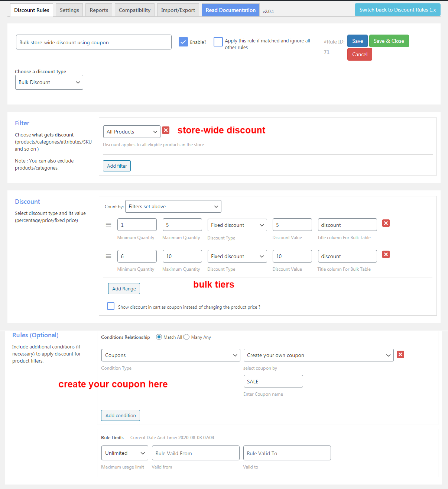Open the Count by dropdown
Viewport: 448px width, 489px height.
pos(173,206)
